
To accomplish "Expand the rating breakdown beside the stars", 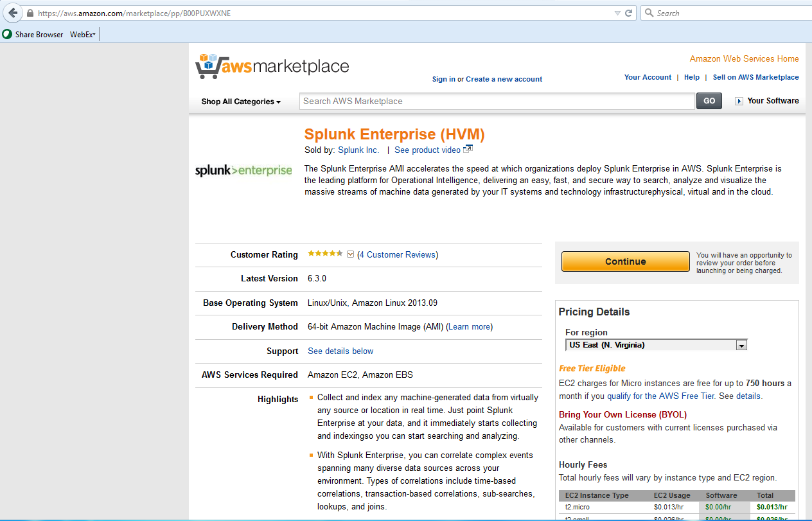I will [x=350, y=254].
